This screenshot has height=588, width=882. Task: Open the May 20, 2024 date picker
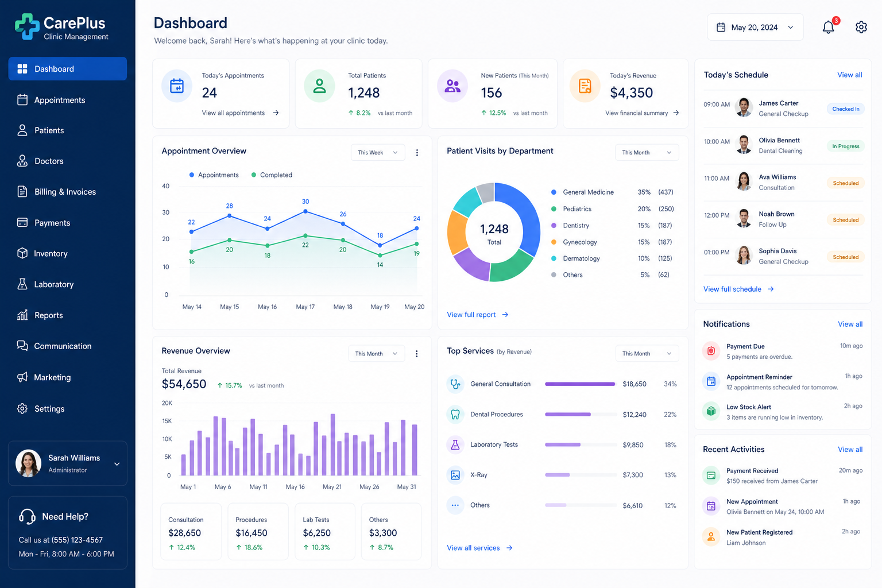tap(755, 27)
